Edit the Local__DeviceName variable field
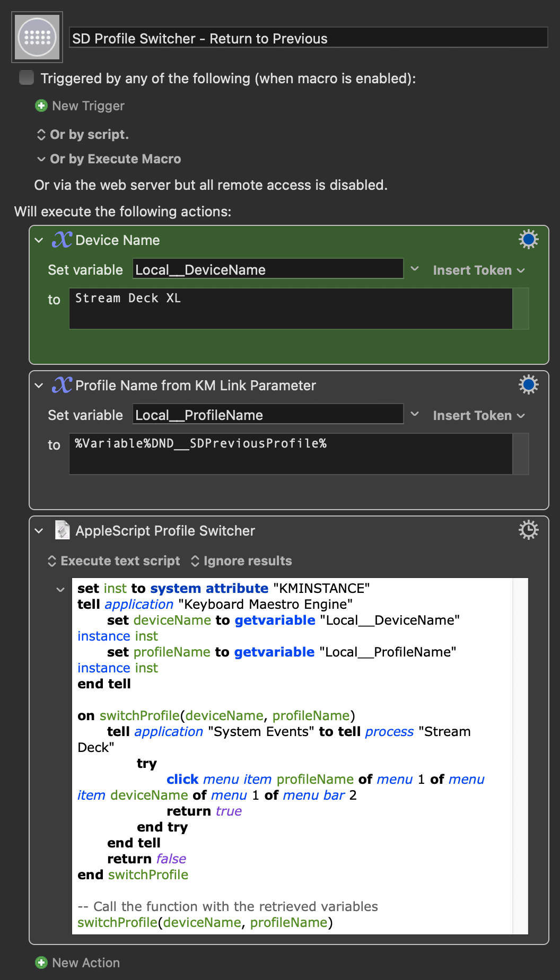560x980 pixels. pos(268,269)
